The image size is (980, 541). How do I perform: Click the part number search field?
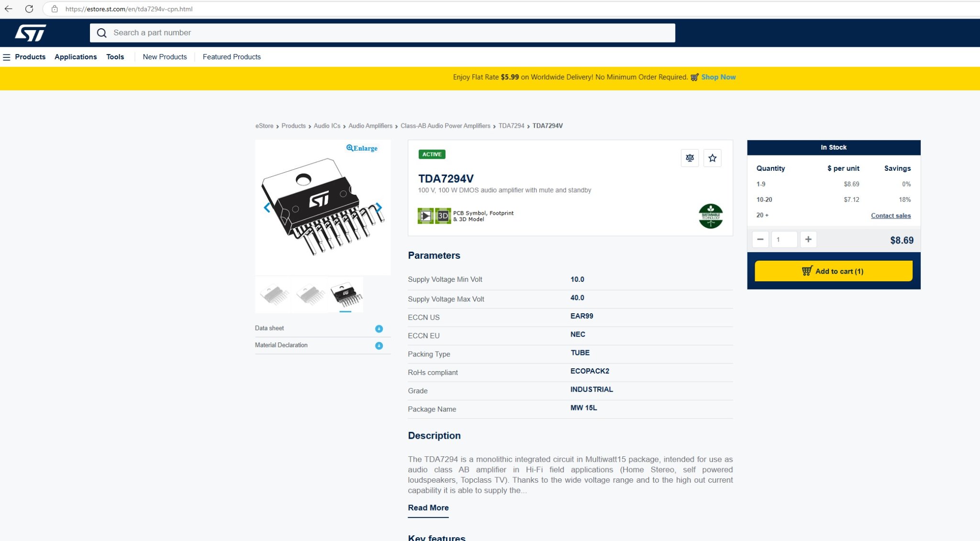tap(382, 33)
